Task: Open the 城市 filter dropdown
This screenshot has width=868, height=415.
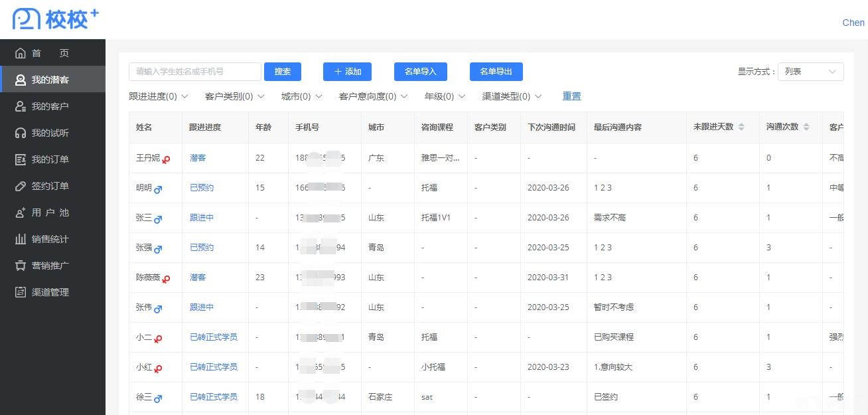Action: tap(301, 96)
